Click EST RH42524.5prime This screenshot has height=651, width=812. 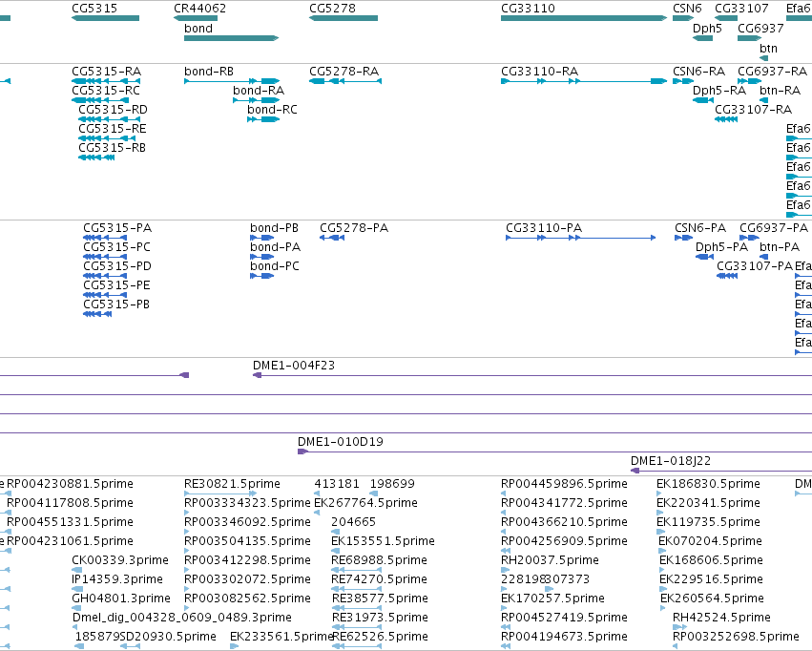(x=721, y=618)
